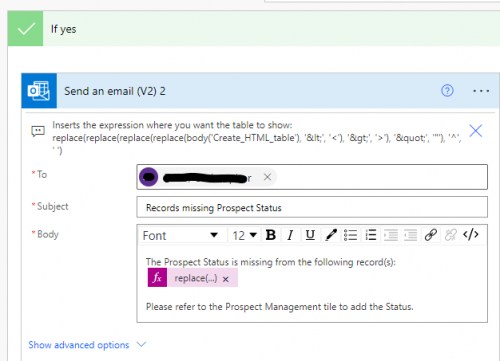Click the Outlook connector icon
Image resolution: width=500 pixels, height=361 pixels.
click(39, 91)
